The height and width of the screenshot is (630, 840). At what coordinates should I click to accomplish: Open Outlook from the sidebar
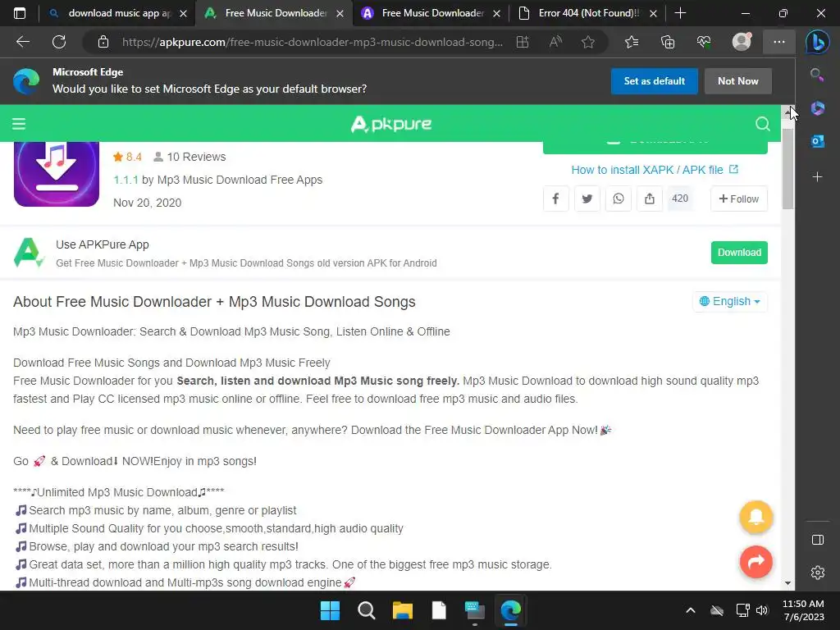point(818,141)
